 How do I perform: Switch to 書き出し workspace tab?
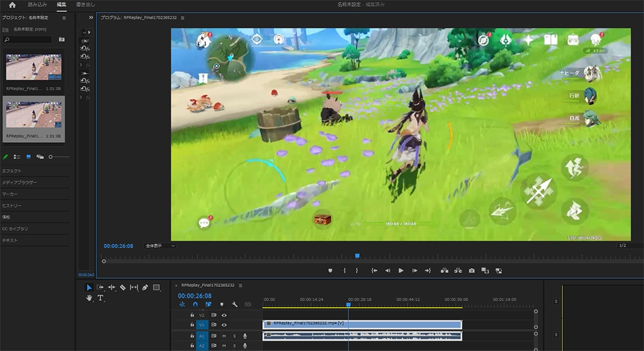pos(86,4)
